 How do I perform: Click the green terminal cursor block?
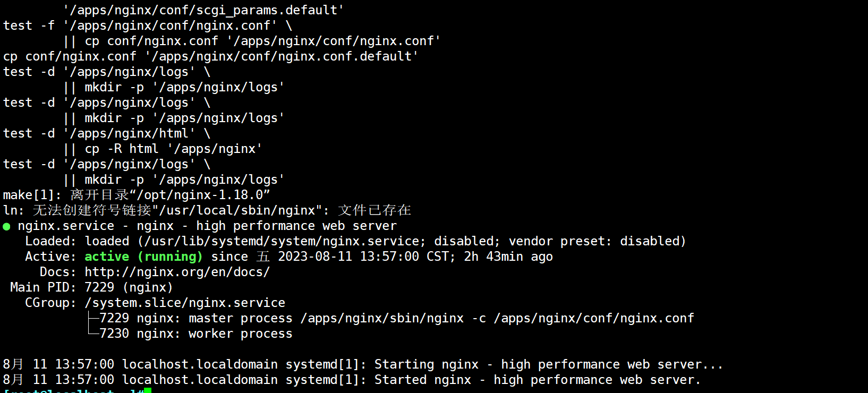(148, 391)
